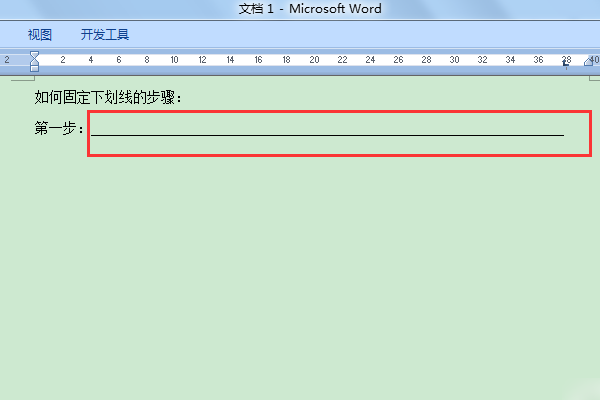
Task: Click the first-line indent marker on ruler
Action: [34, 55]
